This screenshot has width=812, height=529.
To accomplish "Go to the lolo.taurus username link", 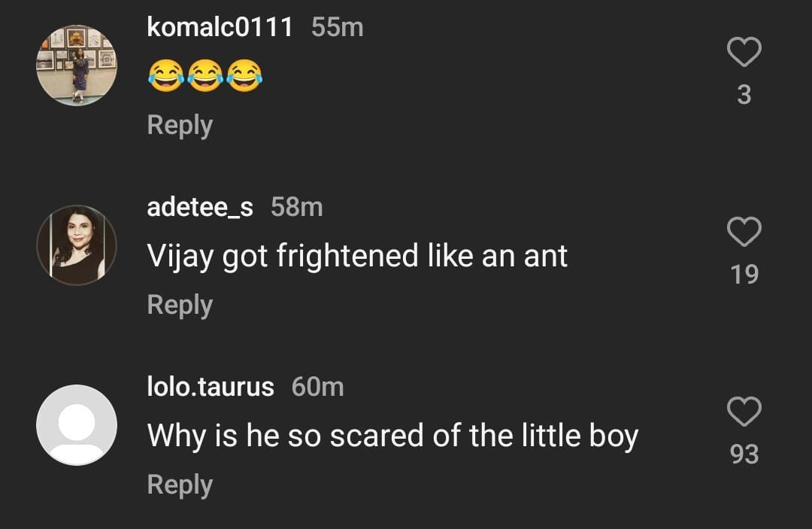I will 211,387.
